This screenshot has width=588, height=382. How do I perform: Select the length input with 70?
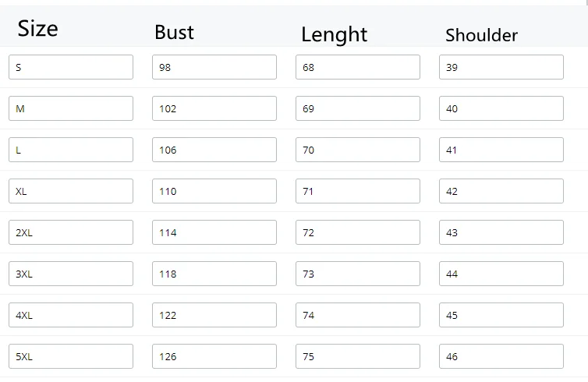coord(358,150)
